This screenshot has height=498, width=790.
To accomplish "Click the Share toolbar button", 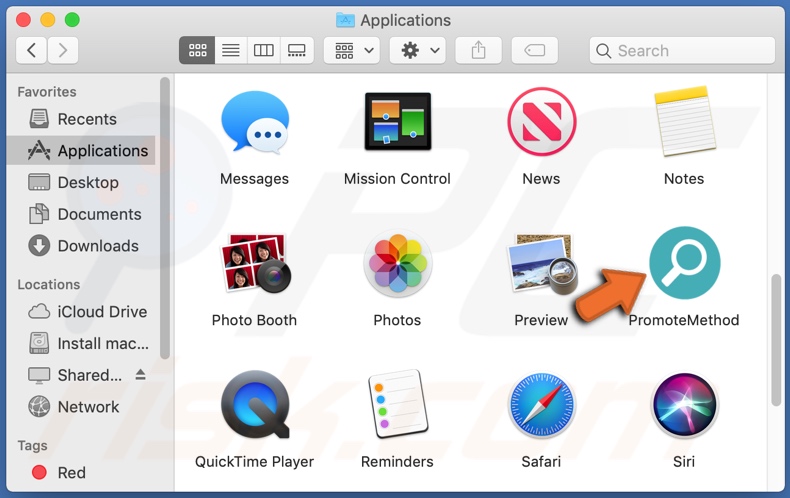I will (x=479, y=50).
